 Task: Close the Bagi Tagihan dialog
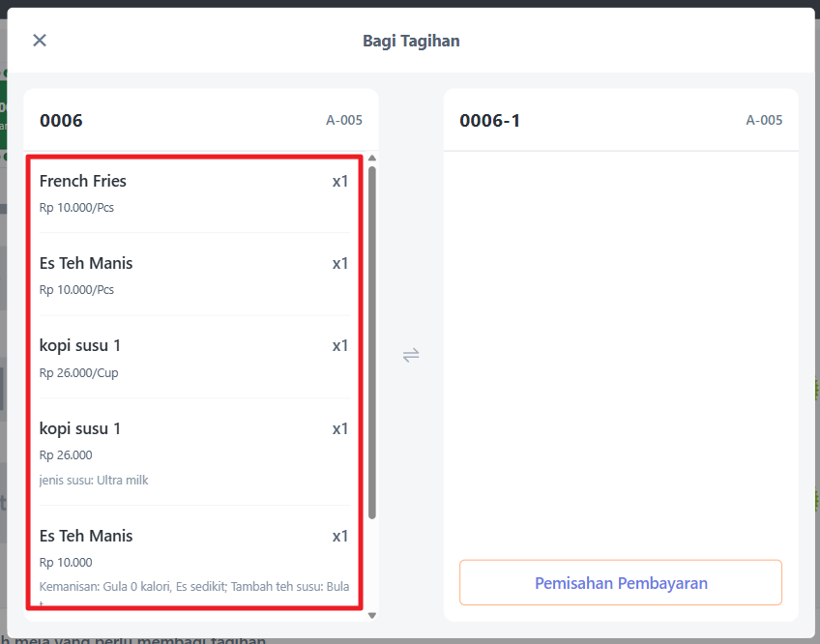coord(40,40)
